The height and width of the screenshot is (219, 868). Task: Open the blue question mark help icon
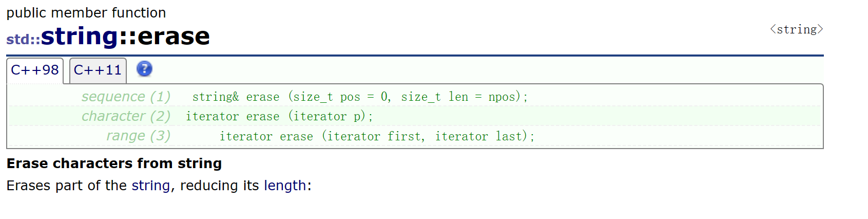[x=144, y=69]
